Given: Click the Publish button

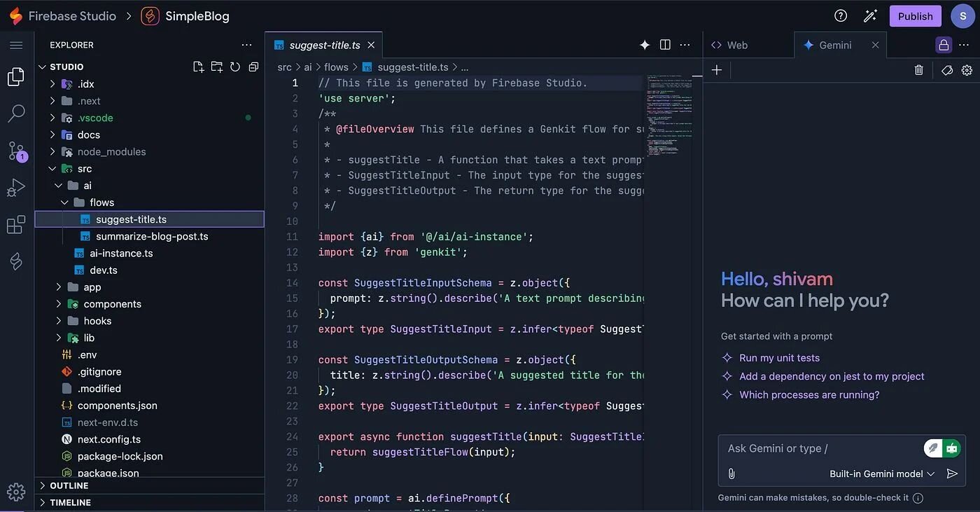Looking at the screenshot, I should (x=915, y=15).
